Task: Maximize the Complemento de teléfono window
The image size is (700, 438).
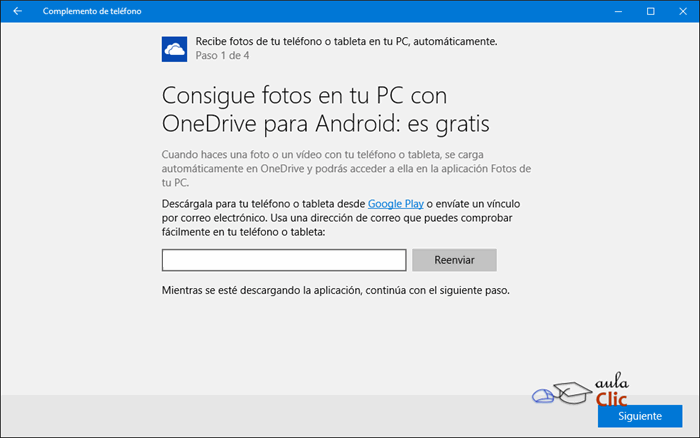Action: (x=650, y=11)
